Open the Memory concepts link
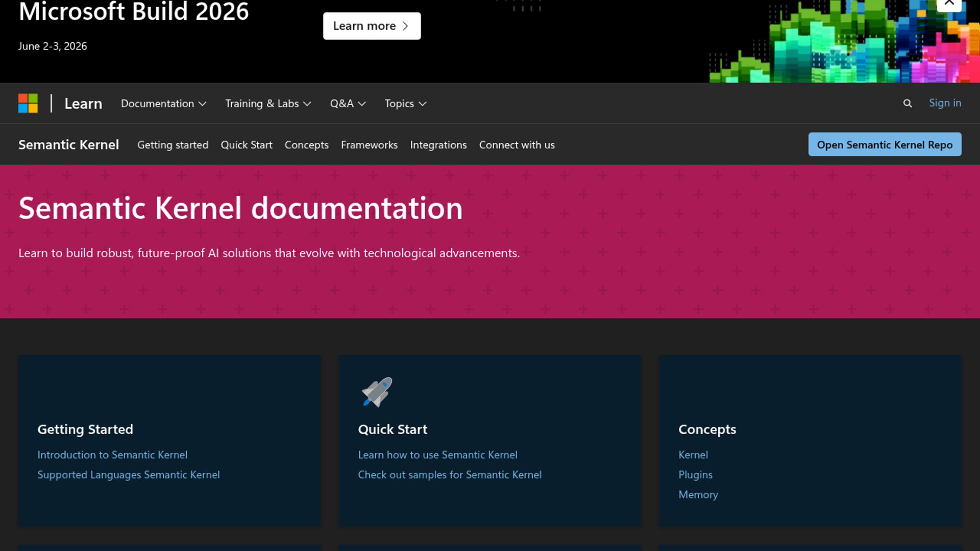 click(x=698, y=494)
